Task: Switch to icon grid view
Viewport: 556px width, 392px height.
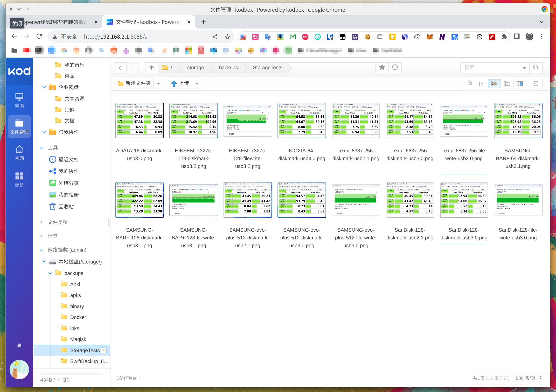Action: point(494,83)
